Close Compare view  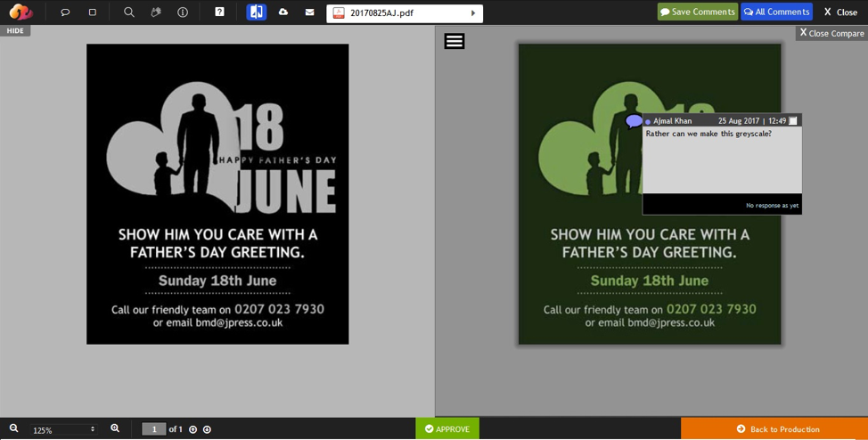click(x=832, y=33)
